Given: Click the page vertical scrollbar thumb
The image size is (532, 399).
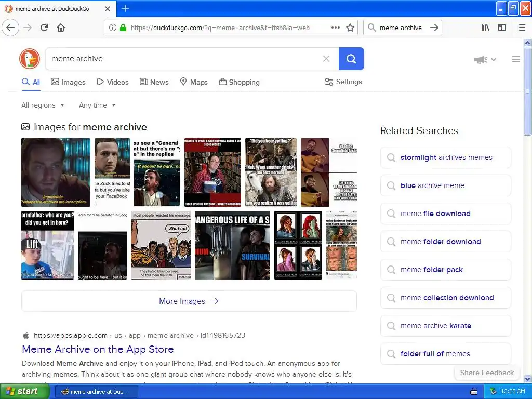Looking at the screenshot, I should [x=527, y=91].
